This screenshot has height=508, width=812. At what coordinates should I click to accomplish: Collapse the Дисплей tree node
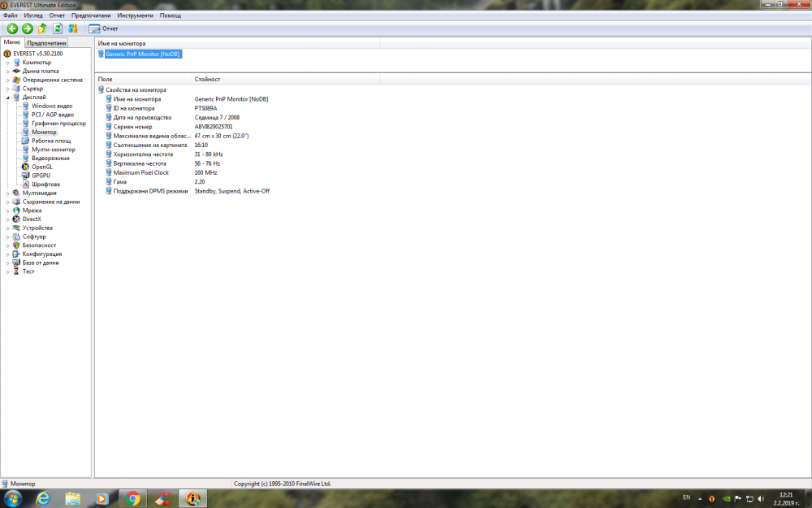click(8, 98)
